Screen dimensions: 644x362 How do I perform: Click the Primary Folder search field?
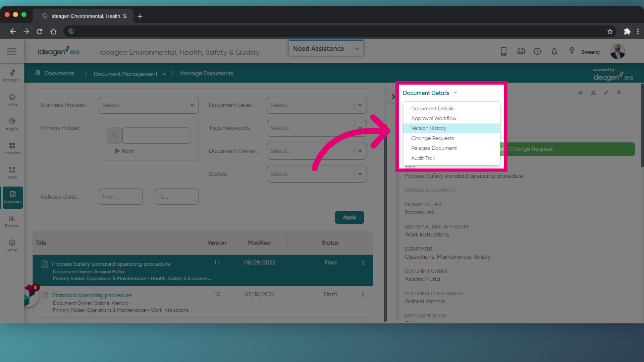coord(157,135)
